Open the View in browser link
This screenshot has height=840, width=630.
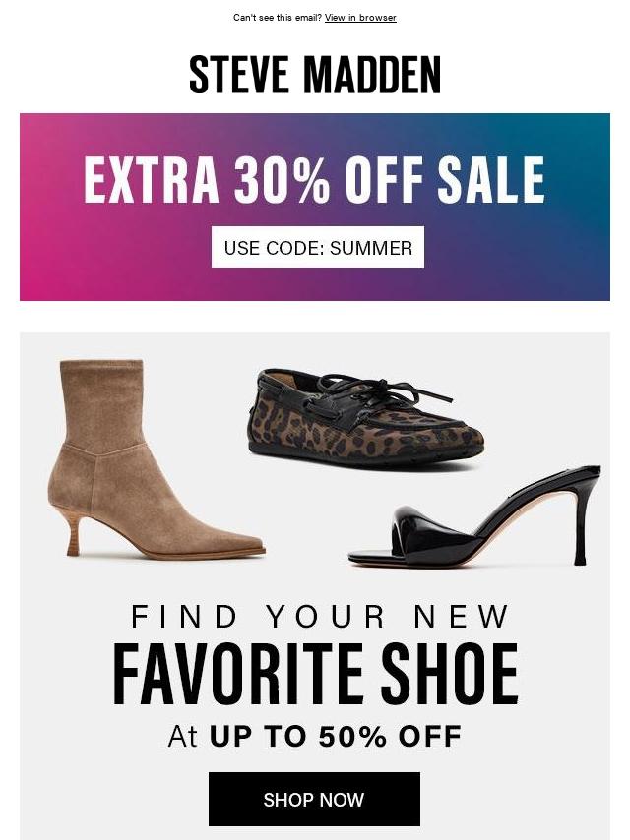[x=360, y=17]
